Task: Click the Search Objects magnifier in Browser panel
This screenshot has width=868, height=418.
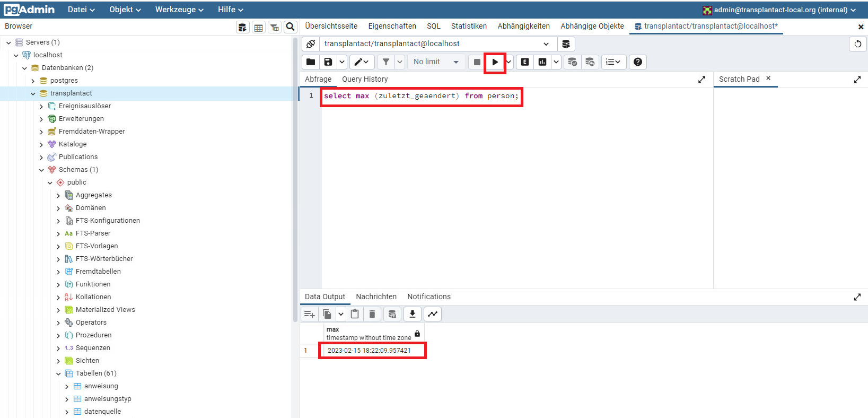Action: click(290, 27)
